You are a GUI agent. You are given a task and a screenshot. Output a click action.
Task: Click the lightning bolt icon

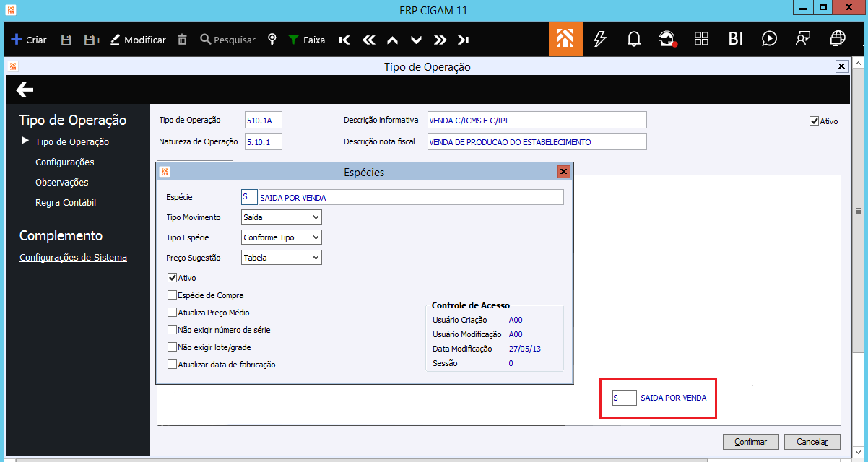pos(599,39)
